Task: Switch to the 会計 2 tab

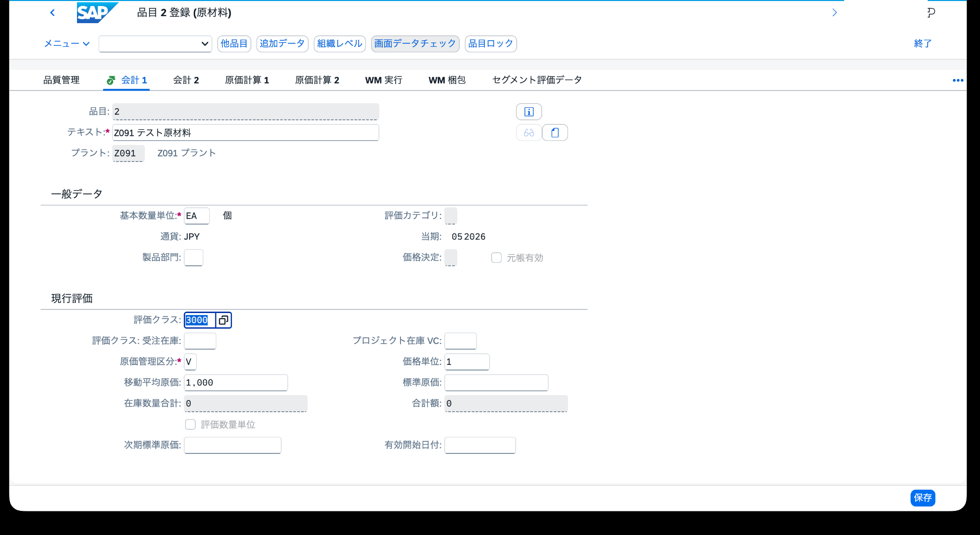Action: pyautogui.click(x=186, y=80)
